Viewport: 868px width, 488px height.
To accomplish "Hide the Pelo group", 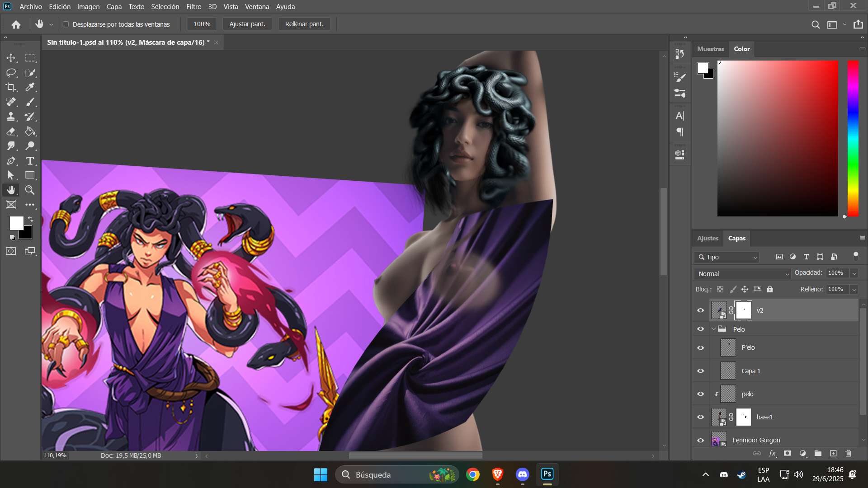I will coord(701,329).
